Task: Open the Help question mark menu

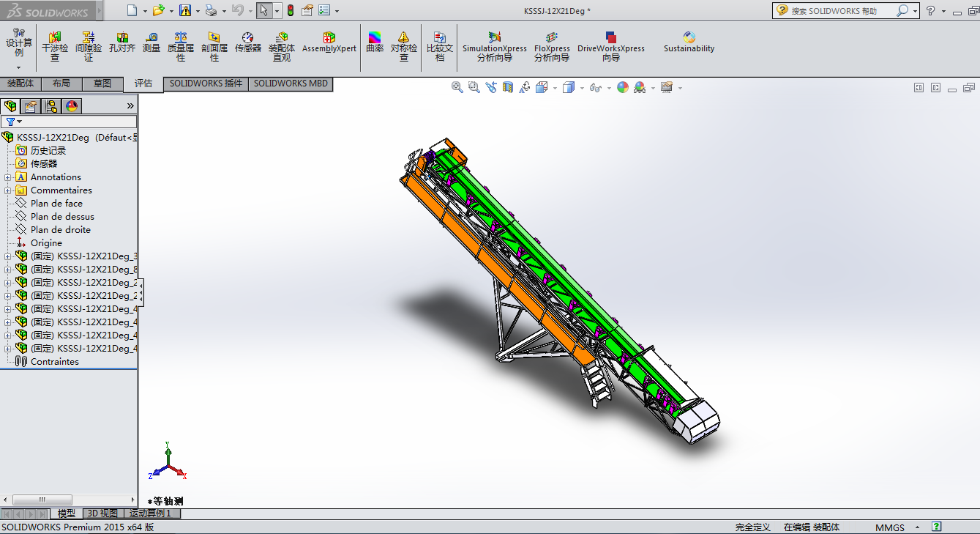Action: [930, 10]
